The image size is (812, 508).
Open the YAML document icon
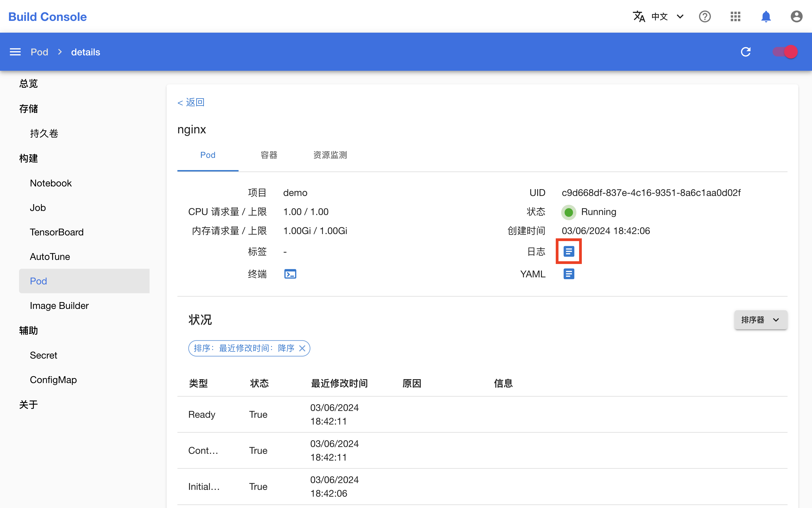tap(568, 274)
